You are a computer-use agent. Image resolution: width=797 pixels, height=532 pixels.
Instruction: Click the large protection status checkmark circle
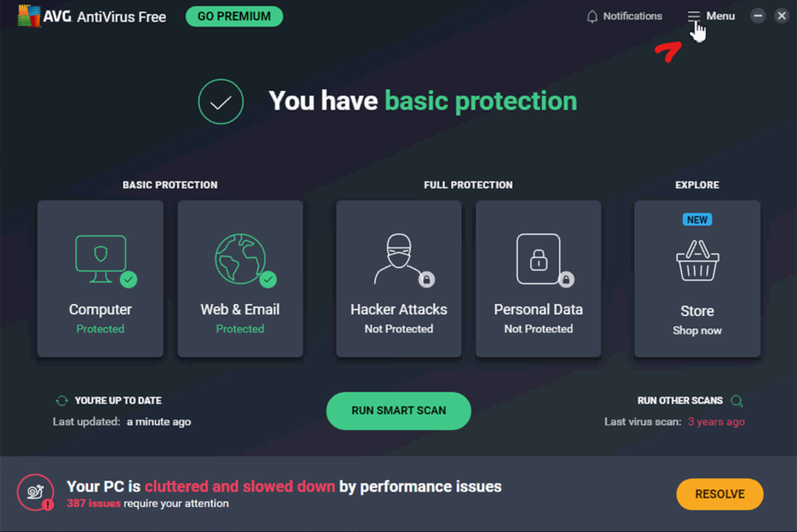point(221,102)
